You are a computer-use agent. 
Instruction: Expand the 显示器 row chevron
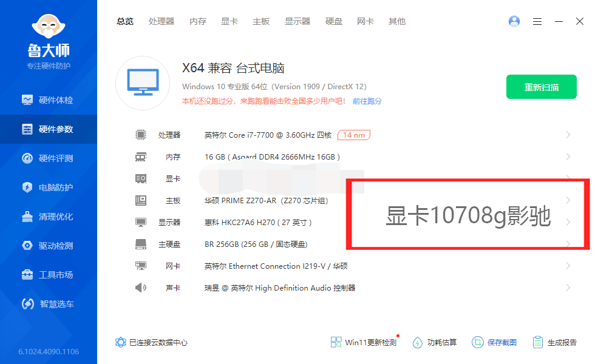[568, 222]
